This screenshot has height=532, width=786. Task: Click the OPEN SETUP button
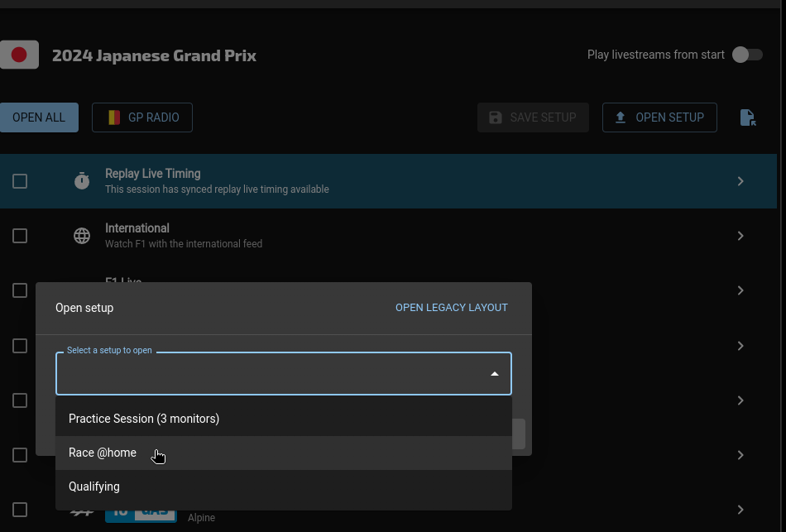[x=659, y=117]
